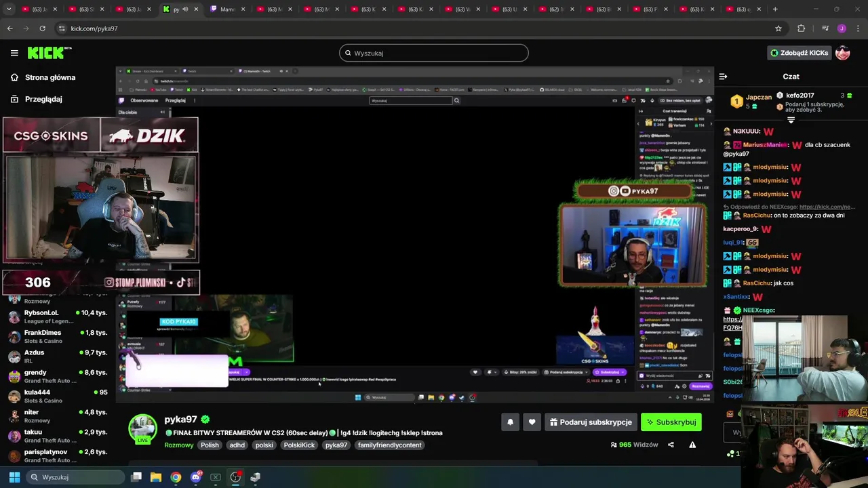Select the PolskiKick tag
The image size is (868, 488).
(x=299, y=445)
